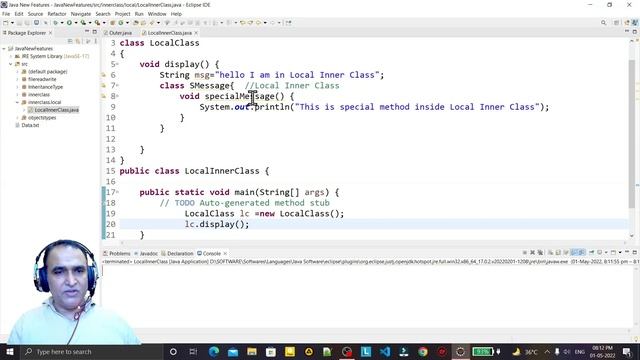Open Package Explorer view menu

click(x=96, y=41)
